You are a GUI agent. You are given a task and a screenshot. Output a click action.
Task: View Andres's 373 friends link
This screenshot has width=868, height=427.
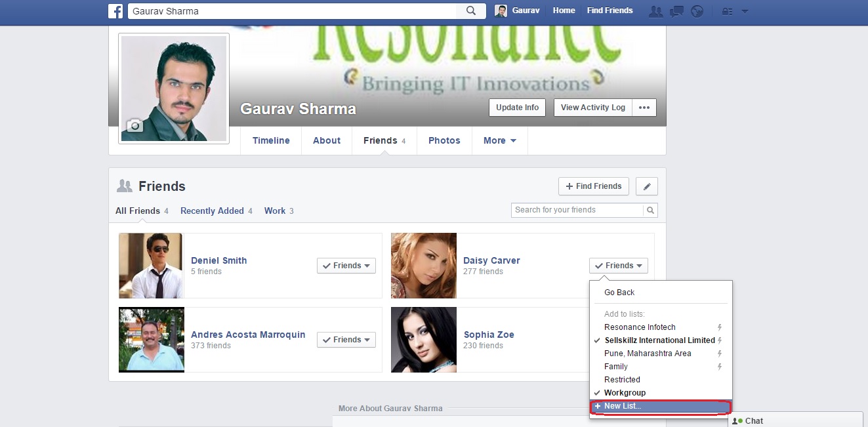coord(211,346)
